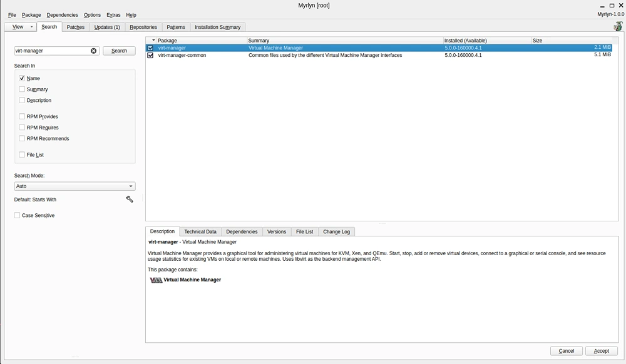
Task: Maximize the Myrlyn window
Action: [x=612, y=6]
